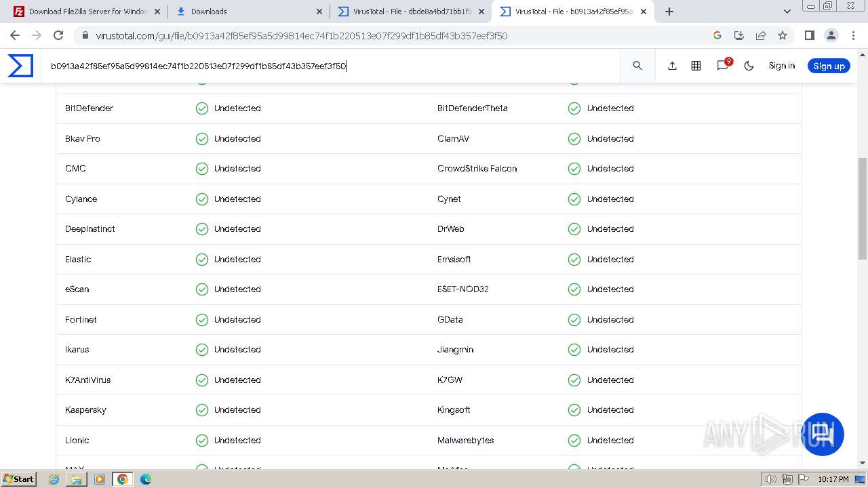
Task: Click the forward navigation arrow
Action: 37,35
